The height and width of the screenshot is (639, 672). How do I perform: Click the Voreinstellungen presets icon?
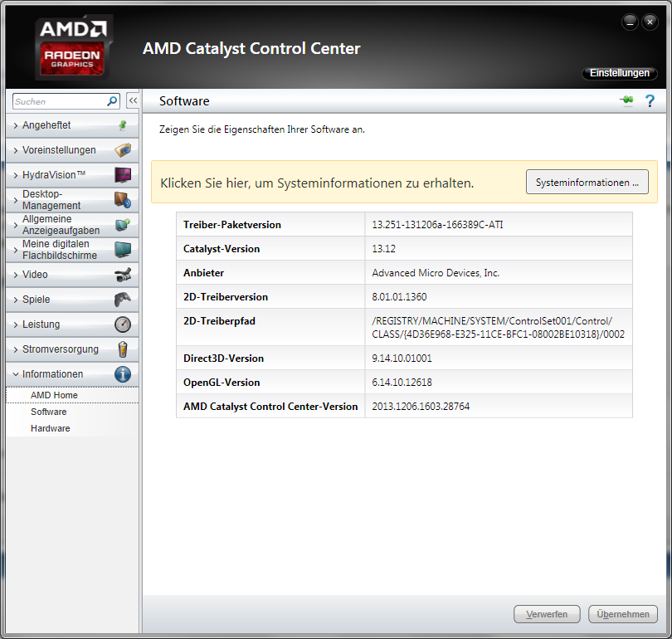tap(123, 150)
